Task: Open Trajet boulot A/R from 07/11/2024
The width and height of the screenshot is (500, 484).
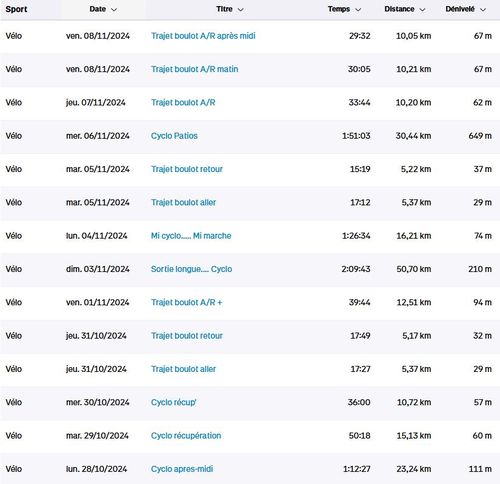Action: 183,102
